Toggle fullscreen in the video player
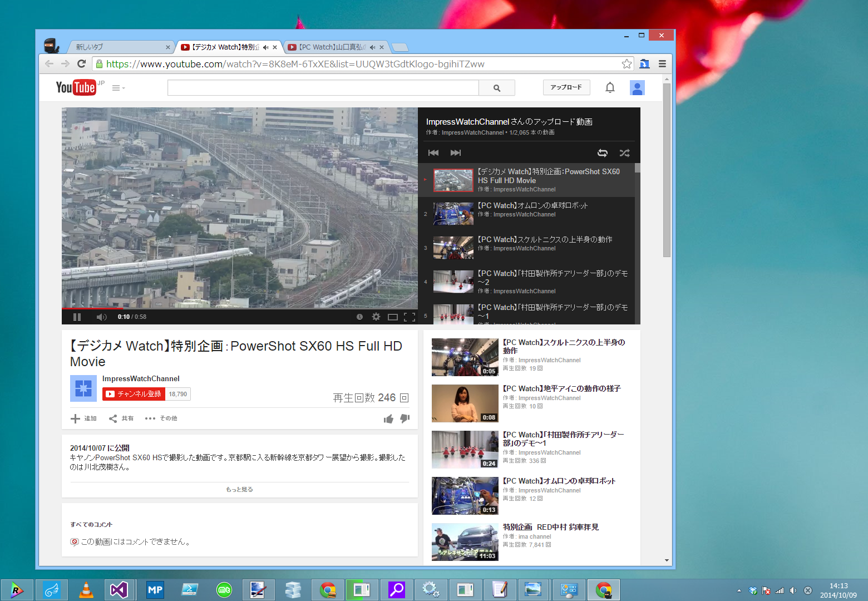 coord(410,317)
